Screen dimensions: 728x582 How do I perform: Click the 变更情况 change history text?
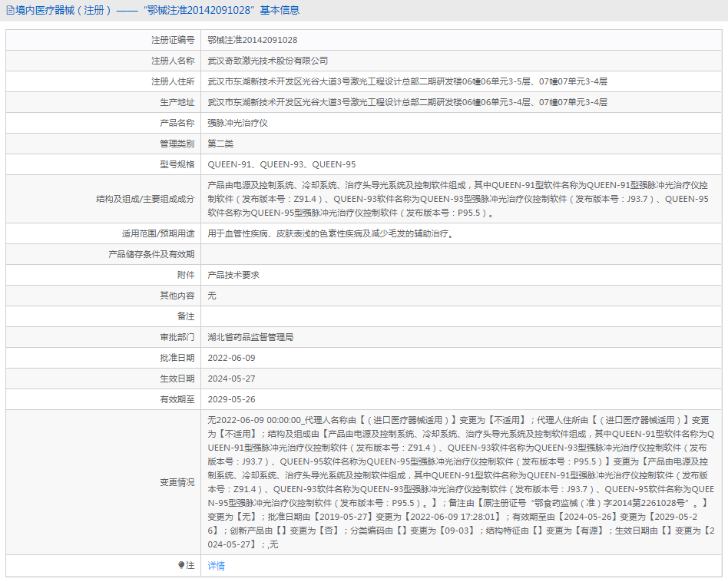(x=461, y=482)
